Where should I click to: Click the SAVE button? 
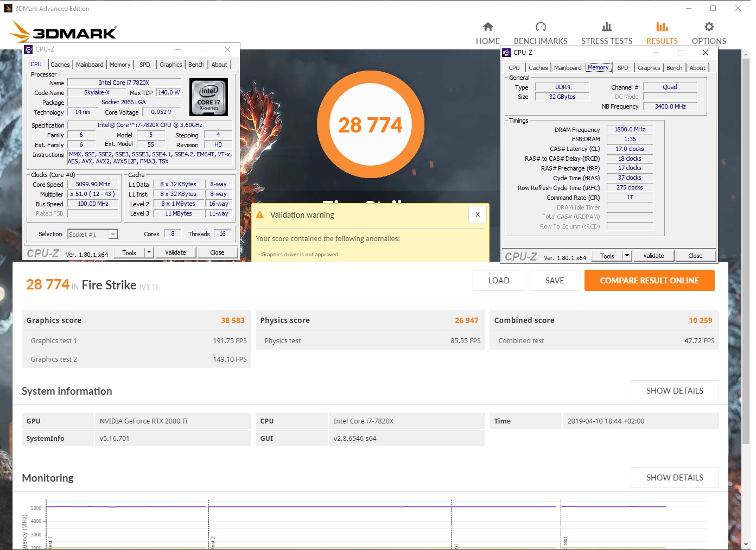click(555, 281)
